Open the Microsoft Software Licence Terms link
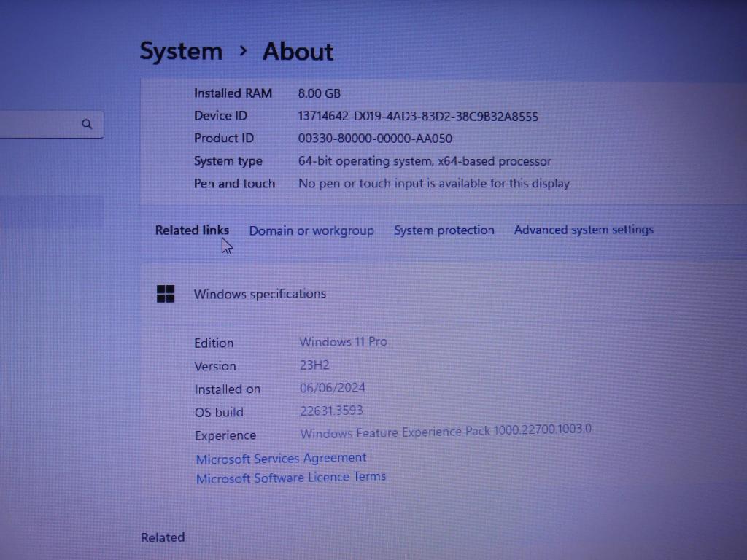The height and width of the screenshot is (560, 747). coord(290,478)
